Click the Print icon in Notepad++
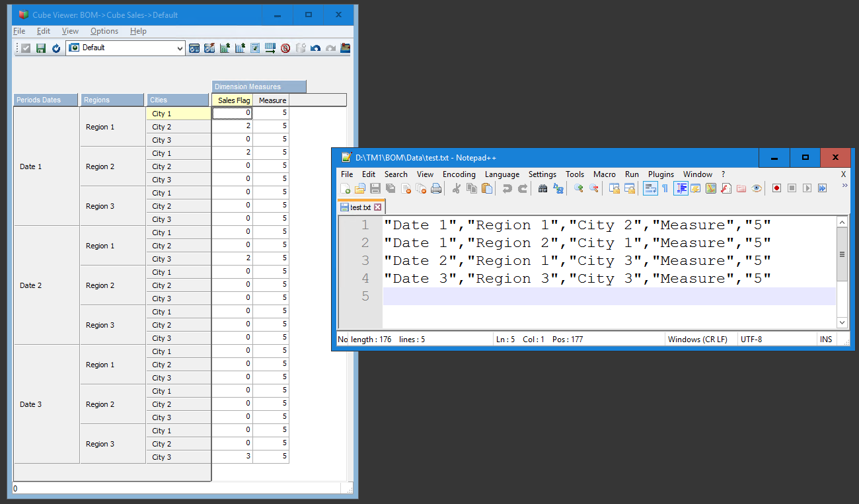The width and height of the screenshot is (859, 504). pos(436,188)
